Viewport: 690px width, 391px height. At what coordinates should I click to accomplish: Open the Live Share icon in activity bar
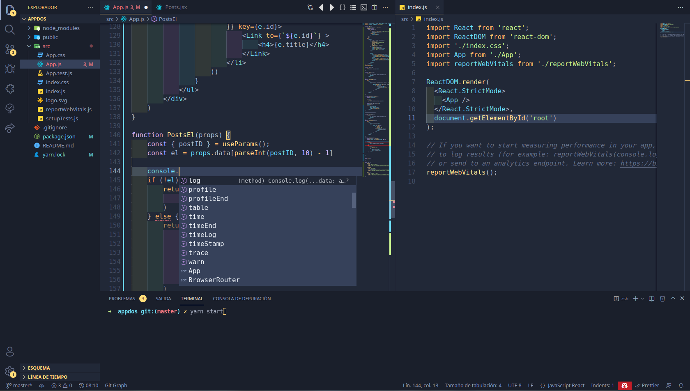click(x=10, y=128)
